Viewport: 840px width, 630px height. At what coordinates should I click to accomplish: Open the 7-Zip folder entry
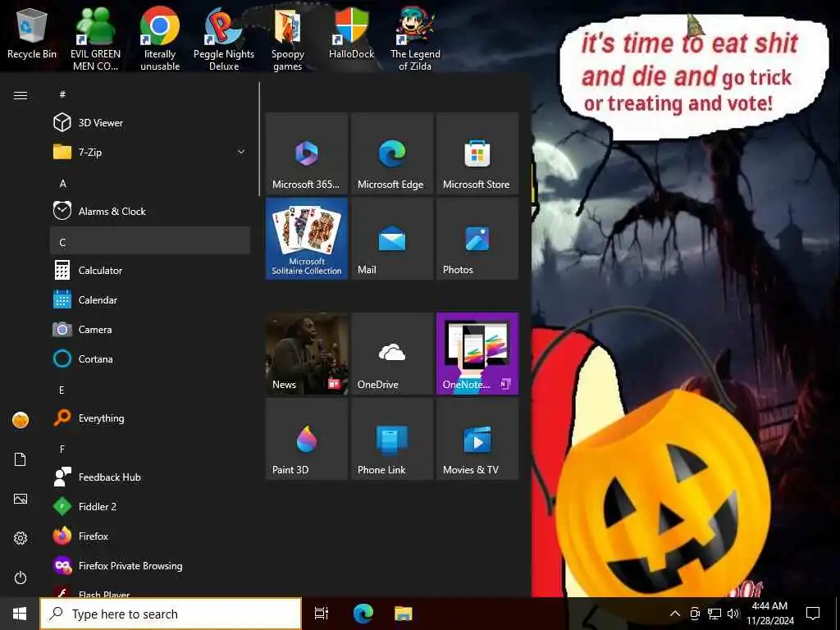[x=150, y=152]
